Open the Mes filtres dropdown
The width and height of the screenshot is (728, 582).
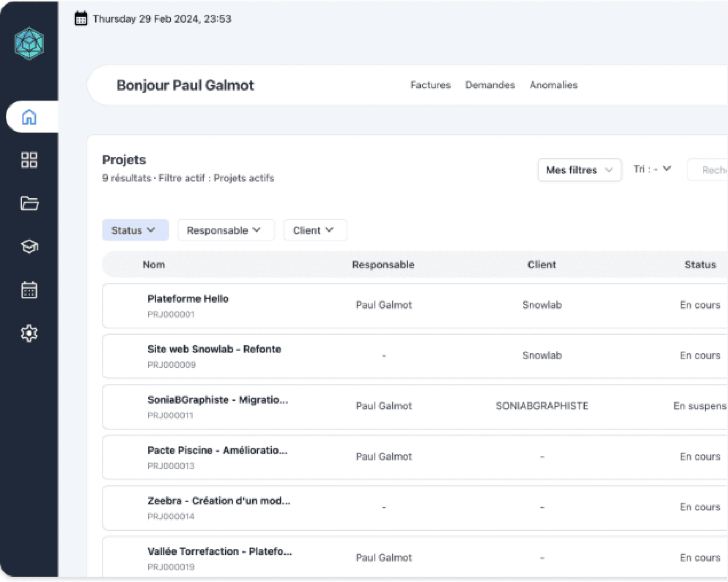click(579, 170)
